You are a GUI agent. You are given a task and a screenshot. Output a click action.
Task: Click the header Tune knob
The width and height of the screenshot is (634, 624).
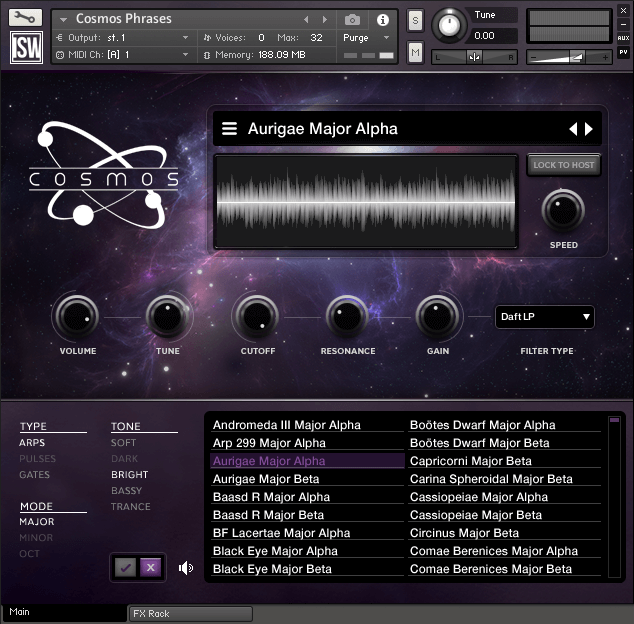[449, 25]
